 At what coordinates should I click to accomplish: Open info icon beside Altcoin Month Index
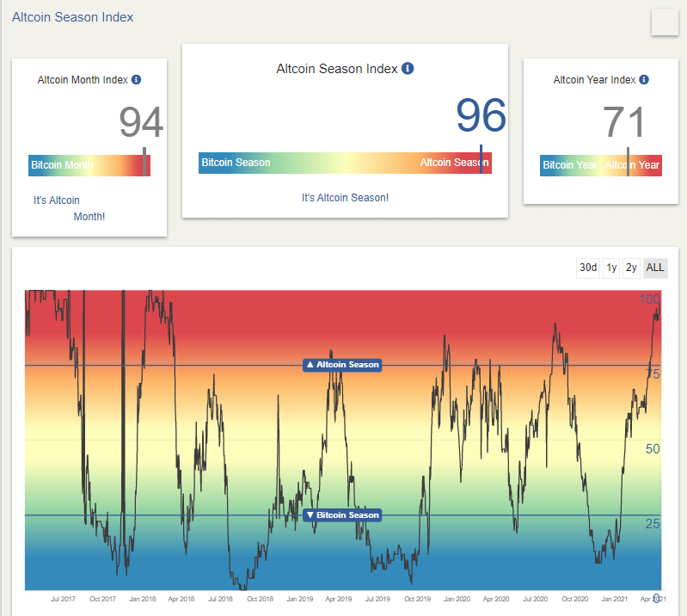pos(136,79)
